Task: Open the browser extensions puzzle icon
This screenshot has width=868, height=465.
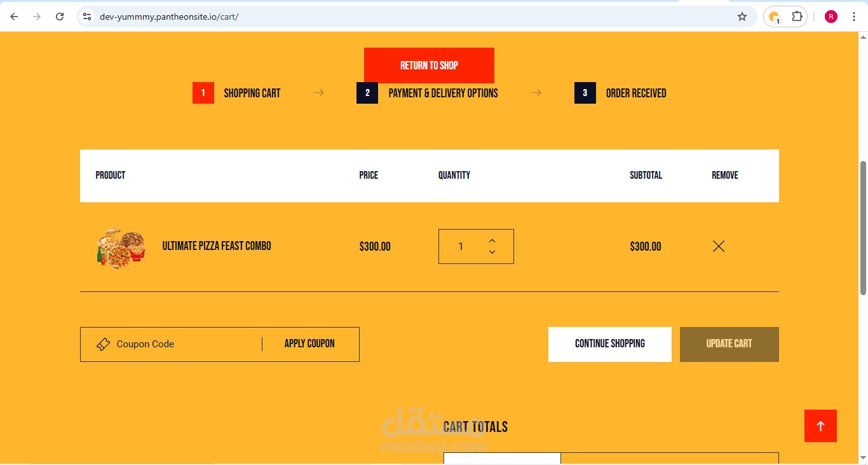Action: [797, 17]
